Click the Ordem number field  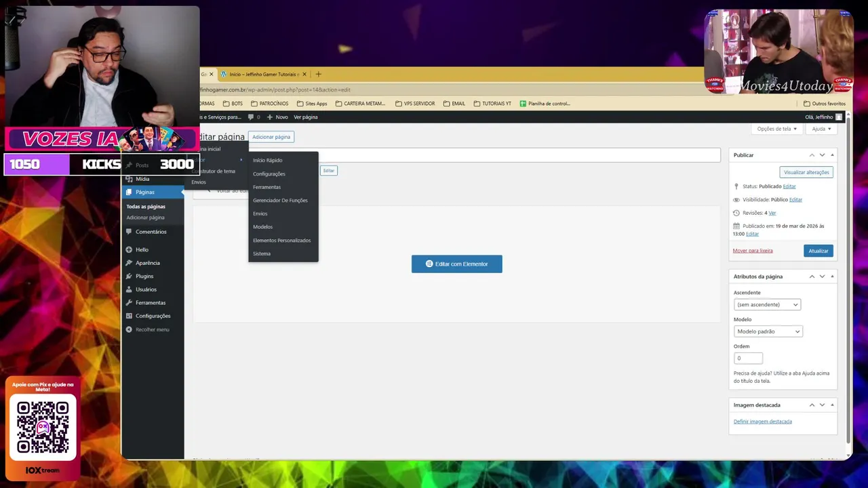pyautogui.click(x=748, y=358)
